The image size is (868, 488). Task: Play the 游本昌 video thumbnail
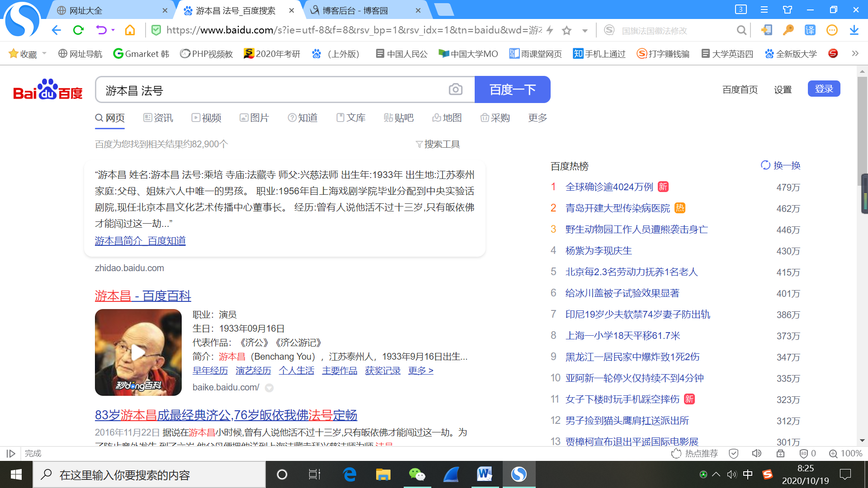[138, 352]
